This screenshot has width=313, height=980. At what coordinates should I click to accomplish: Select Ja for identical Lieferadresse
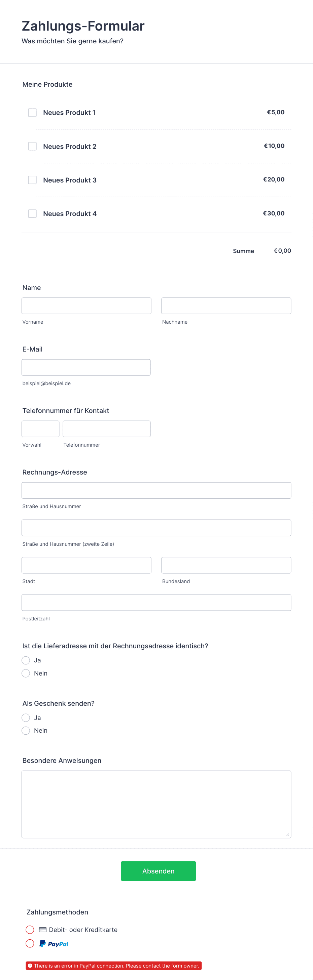pos(26,660)
